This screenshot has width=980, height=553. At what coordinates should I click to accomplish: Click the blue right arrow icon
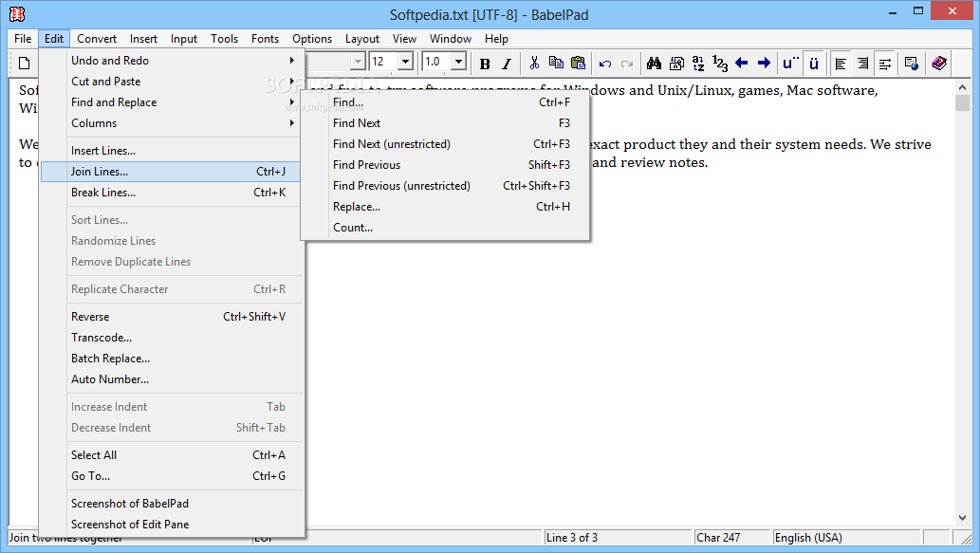click(x=764, y=64)
